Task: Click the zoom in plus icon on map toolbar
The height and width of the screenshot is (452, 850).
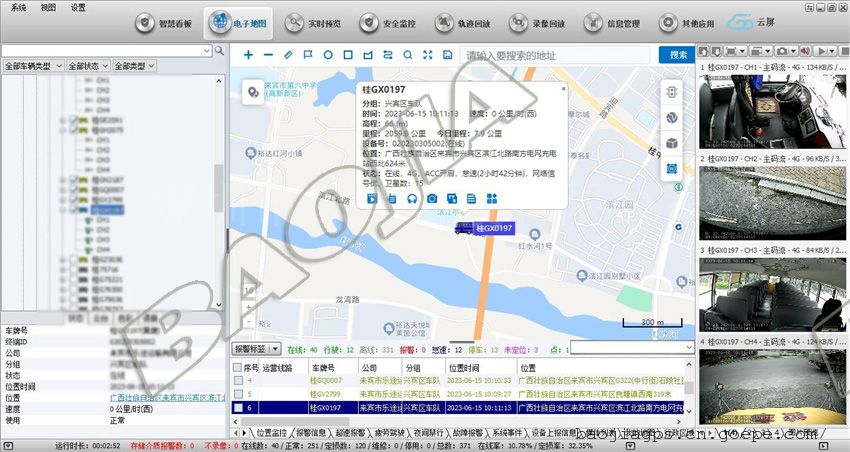Action: point(248,55)
